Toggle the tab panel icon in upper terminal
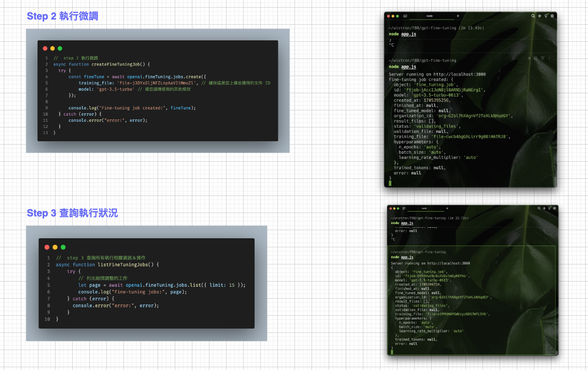The width and height of the screenshot is (588, 370). pyautogui.click(x=405, y=16)
